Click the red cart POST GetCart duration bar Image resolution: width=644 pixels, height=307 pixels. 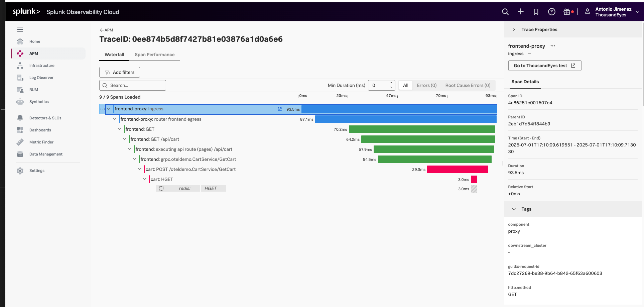pos(458,169)
